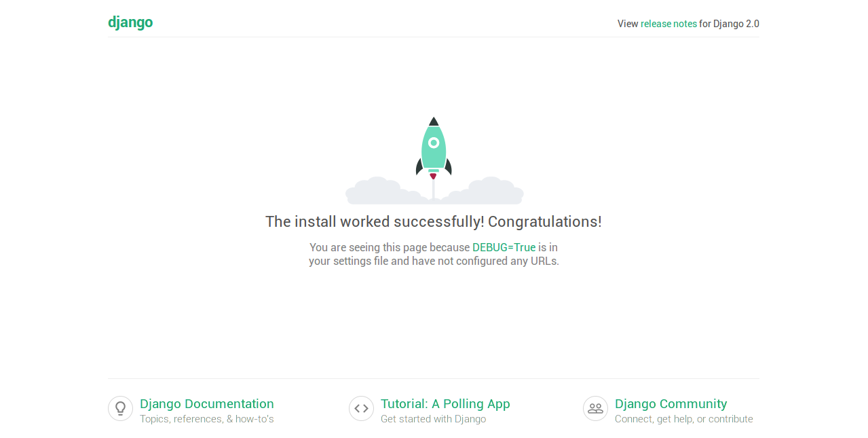Click the lightbulb documentation icon
868x438 pixels.
(120, 409)
